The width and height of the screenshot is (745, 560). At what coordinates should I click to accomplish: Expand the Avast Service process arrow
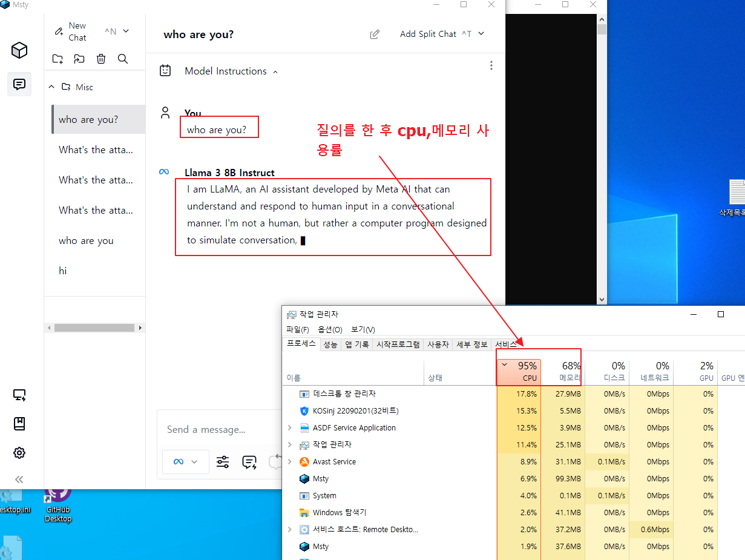[x=289, y=461]
